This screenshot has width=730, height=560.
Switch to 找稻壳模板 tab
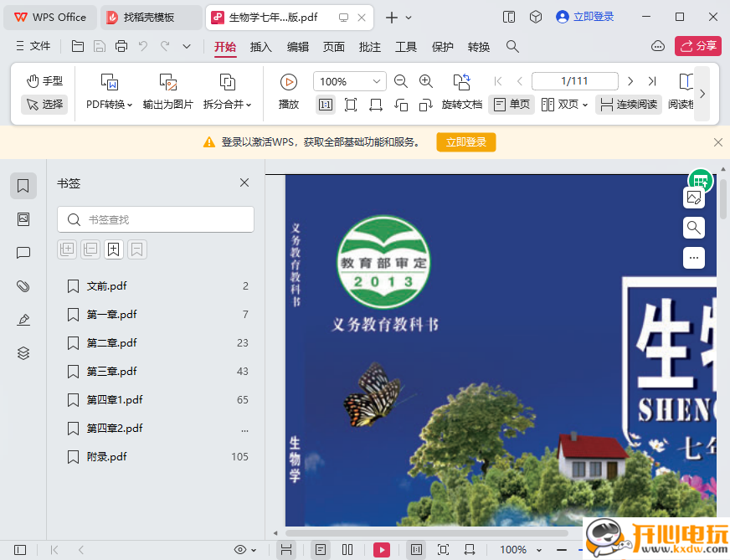(151, 18)
